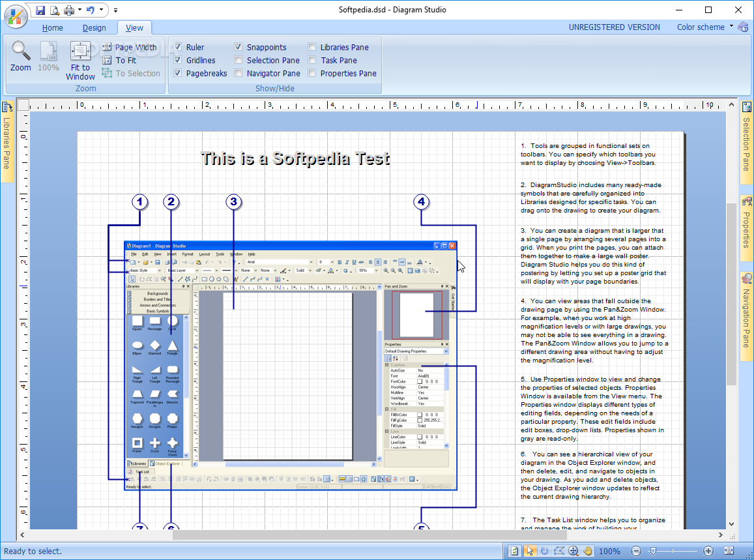Enable the Selection Pane checkbox in the ribbon

point(238,60)
